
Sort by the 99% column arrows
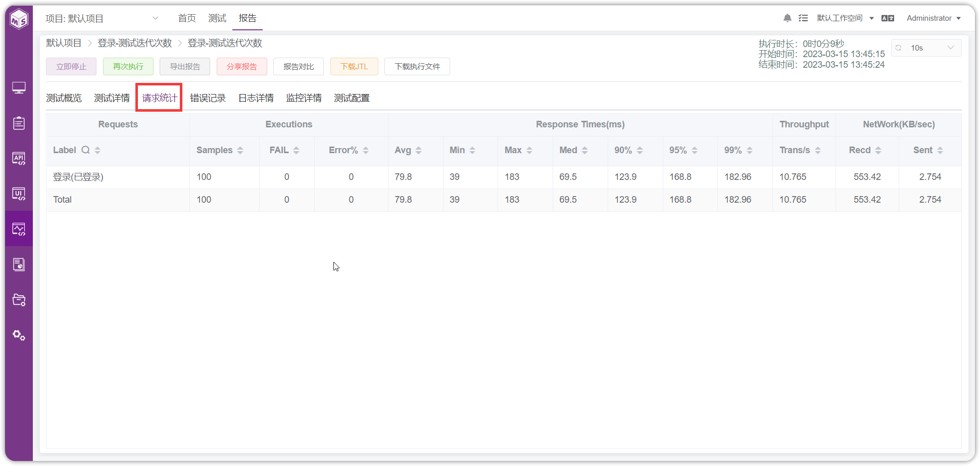click(x=750, y=150)
